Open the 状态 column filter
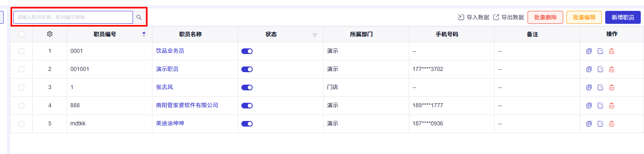 point(315,35)
